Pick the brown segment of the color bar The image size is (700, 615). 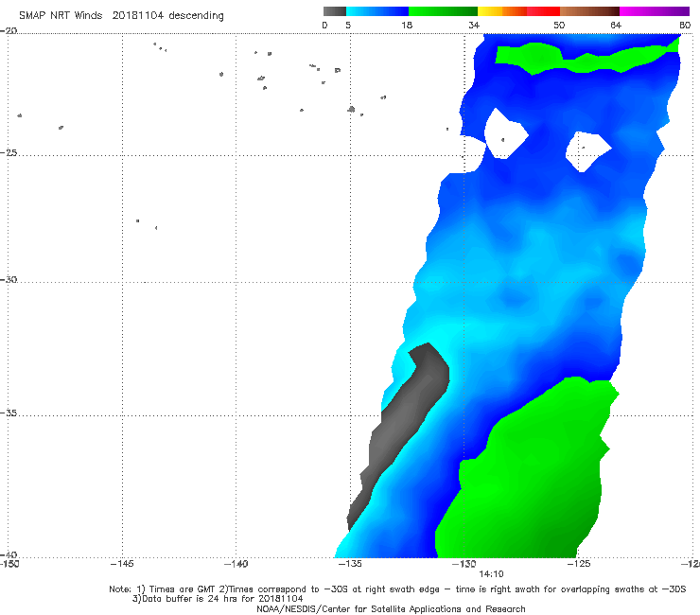click(x=589, y=11)
